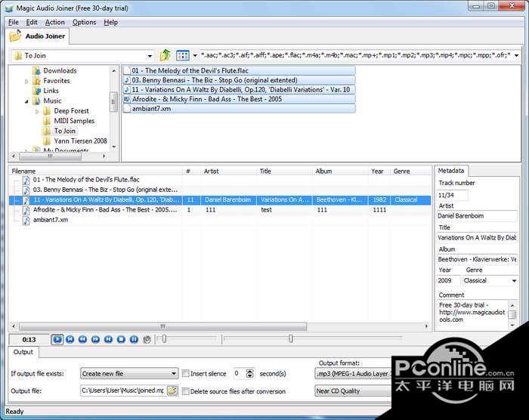Viewport: 529px width, 420px height.
Task: Open view mode dropdown arrow
Action: 195,56
